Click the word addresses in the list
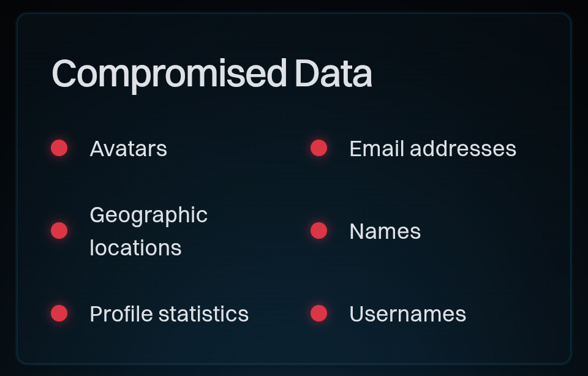The image size is (588, 376). click(462, 149)
